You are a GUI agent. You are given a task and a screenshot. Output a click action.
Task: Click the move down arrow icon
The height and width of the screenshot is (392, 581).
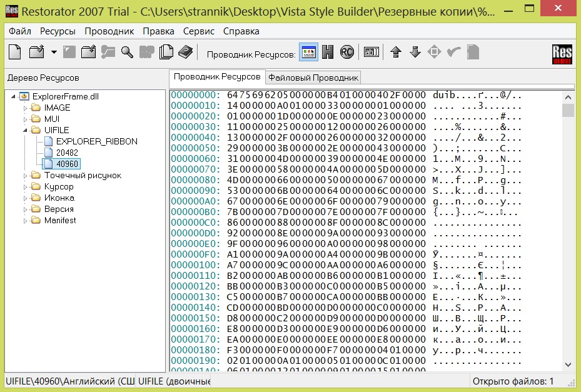(415, 53)
